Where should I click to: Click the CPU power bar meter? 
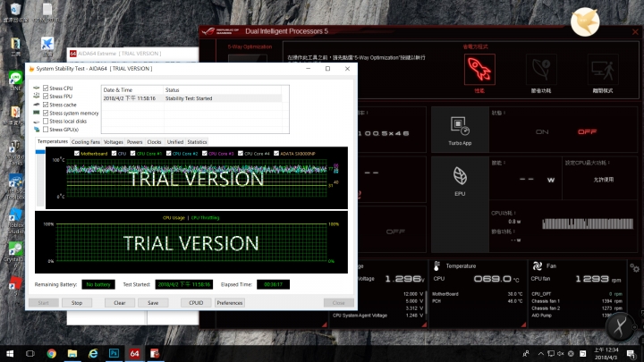[588, 223]
